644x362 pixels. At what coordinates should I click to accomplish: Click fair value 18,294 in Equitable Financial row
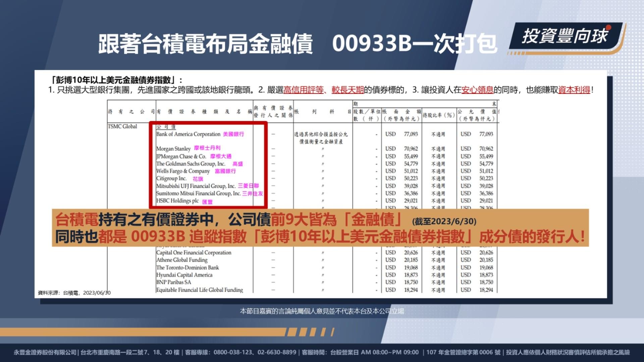pos(486,290)
